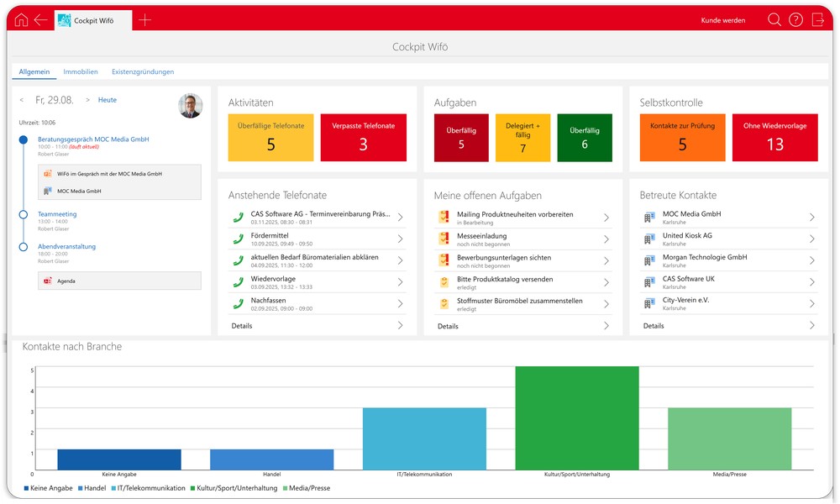Click the logout icon at top right
The height and width of the screenshot is (504, 840).
coord(817,20)
